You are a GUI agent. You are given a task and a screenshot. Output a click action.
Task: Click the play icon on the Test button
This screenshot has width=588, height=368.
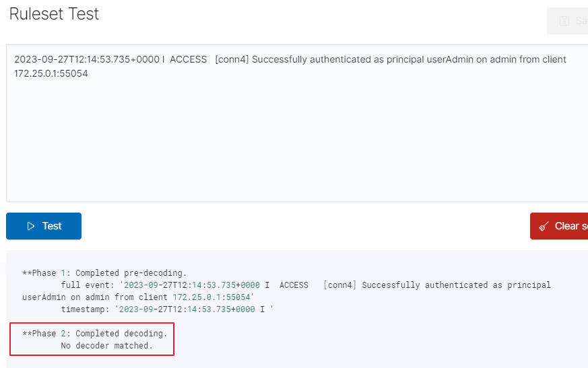tap(31, 226)
